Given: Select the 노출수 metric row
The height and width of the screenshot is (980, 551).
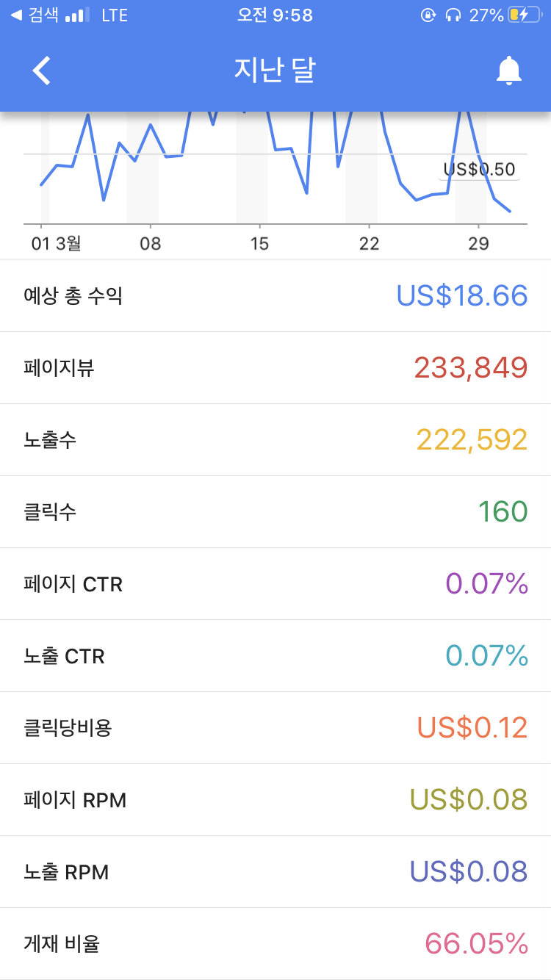Looking at the screenshot, I should (x=275, y=440).
